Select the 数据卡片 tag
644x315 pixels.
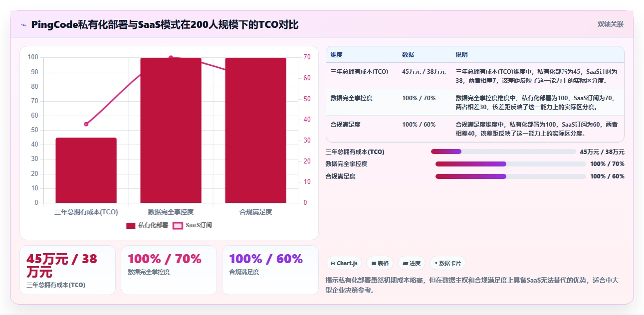pos(447,263)
